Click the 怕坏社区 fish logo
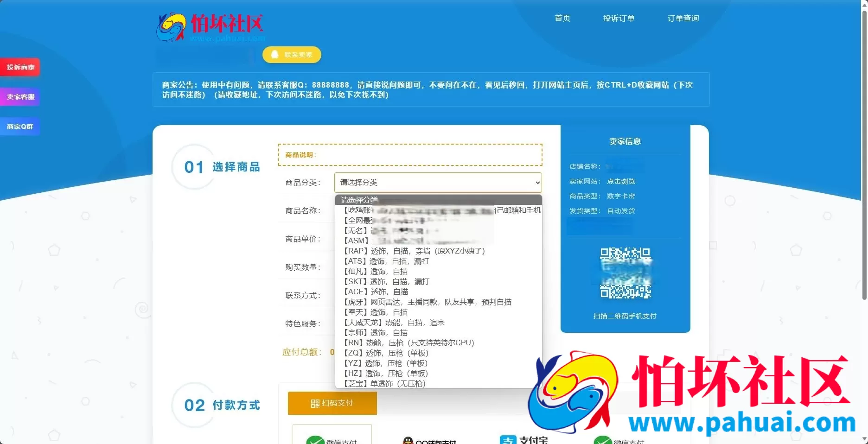The width and height of the screenshot is (868, 444). [172, 26]
